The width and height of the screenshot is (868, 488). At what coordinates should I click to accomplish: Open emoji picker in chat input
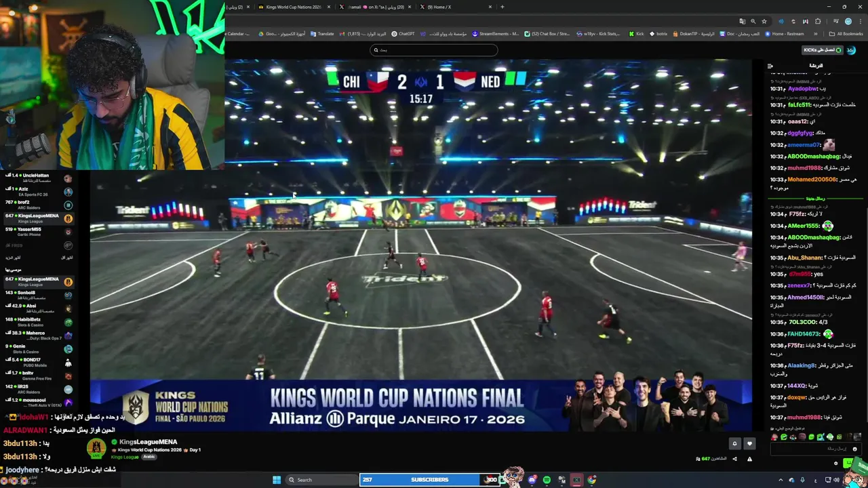coord(854,449)
